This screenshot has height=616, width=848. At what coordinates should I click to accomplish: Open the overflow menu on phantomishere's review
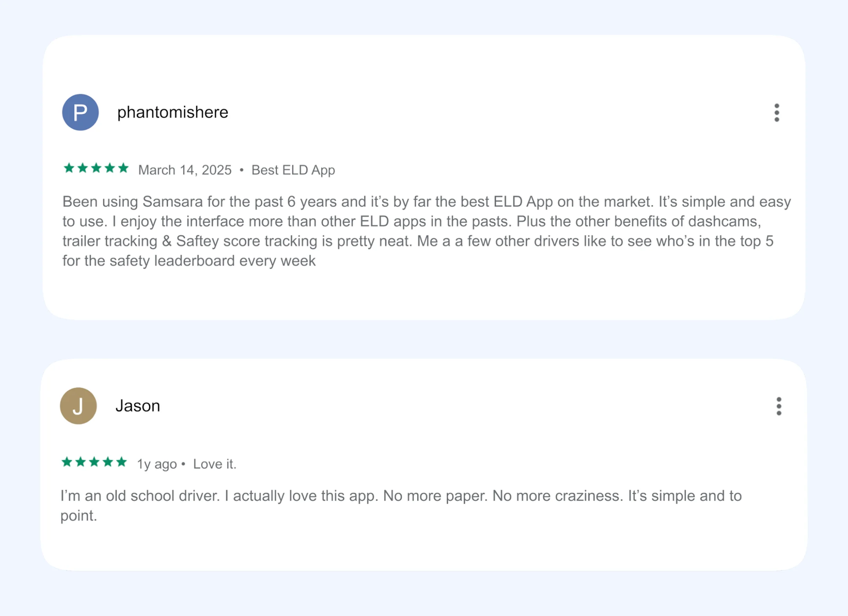click(777, 113)
